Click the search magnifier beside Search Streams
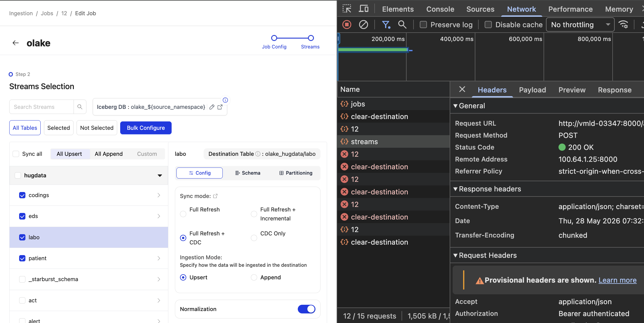 coord(80,107)
